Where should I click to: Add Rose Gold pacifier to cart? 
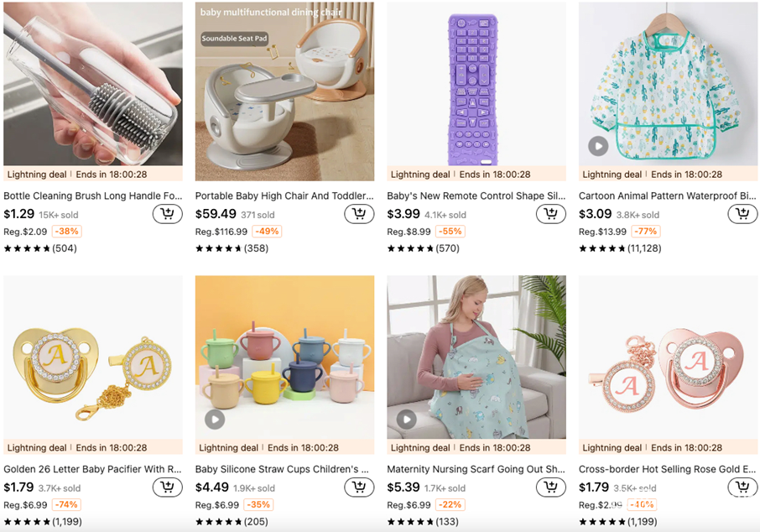click(x=742, y=488)
